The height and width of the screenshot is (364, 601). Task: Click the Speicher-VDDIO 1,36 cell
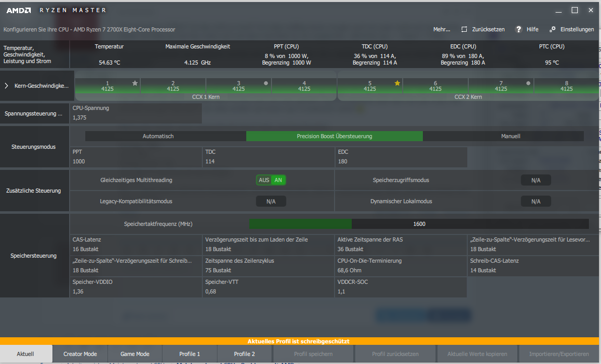click(x=136, y=287)
